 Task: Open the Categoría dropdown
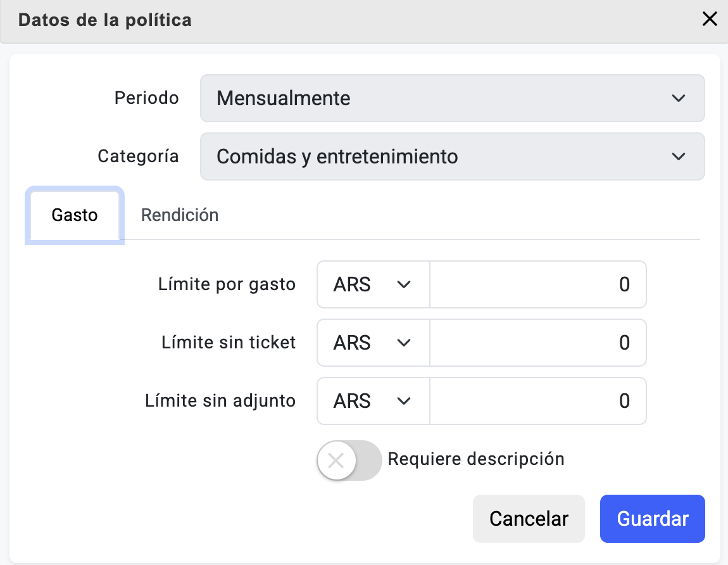(443, 156)
